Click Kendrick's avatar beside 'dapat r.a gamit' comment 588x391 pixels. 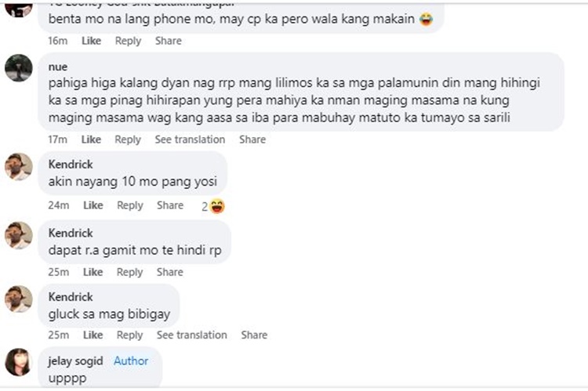point(18,235)
